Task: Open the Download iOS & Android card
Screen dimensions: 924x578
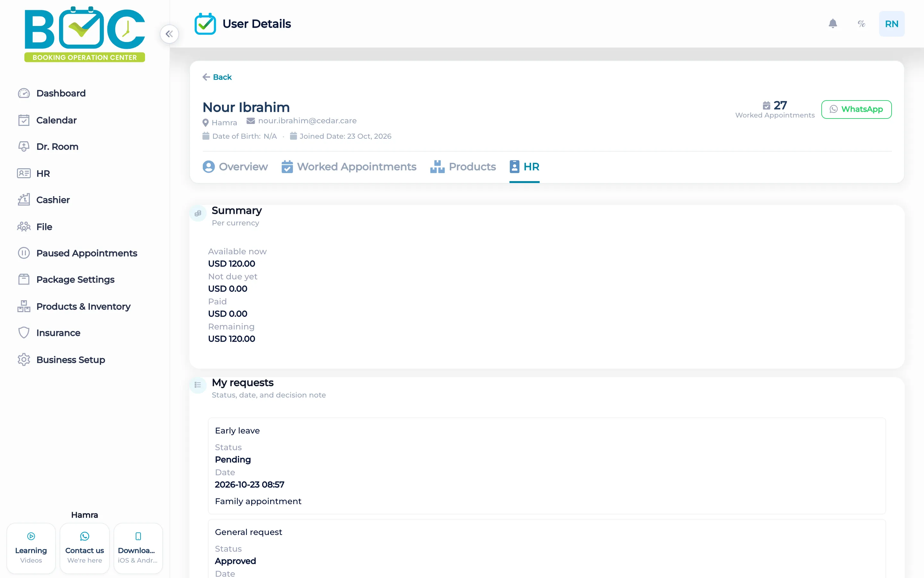Action: 138,548
